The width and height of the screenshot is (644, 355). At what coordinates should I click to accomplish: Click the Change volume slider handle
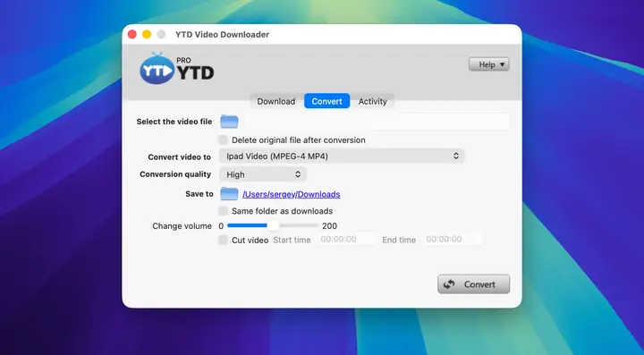pyautogui.click(x=272, y=225)
